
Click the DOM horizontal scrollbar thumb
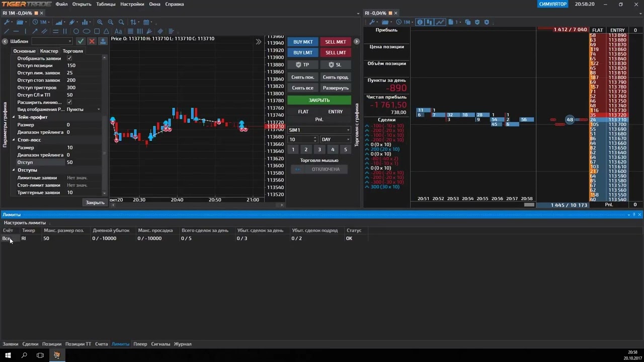pos(529,205)
